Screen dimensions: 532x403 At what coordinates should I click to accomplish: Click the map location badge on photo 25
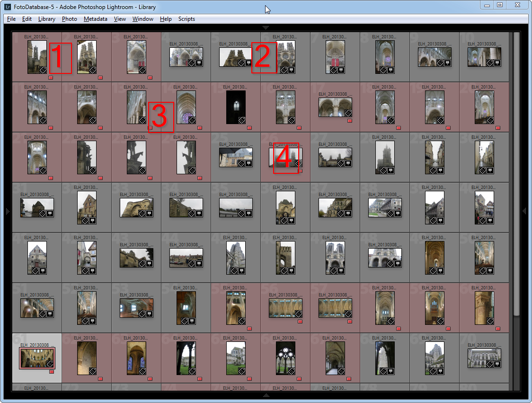248,163
